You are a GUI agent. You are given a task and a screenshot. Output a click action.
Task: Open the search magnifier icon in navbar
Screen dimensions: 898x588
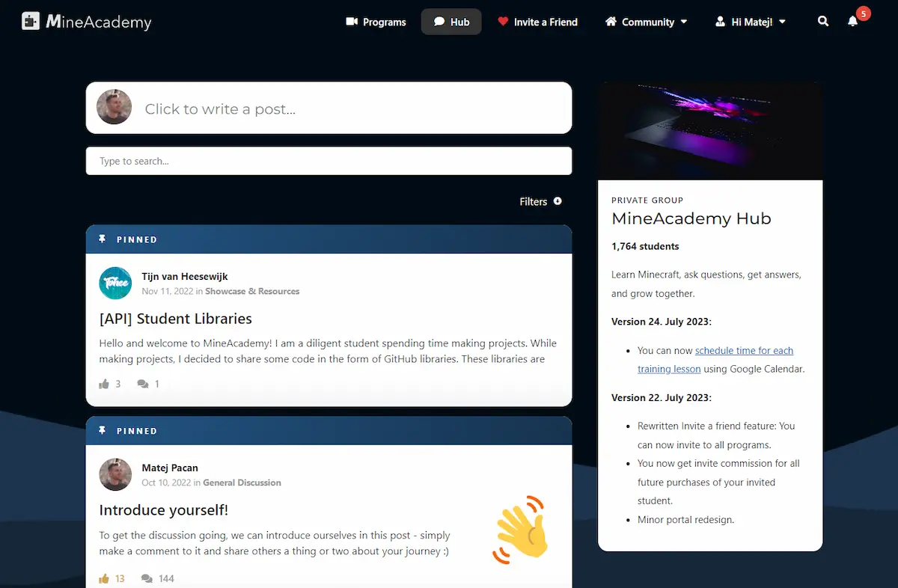click(823, 22)
